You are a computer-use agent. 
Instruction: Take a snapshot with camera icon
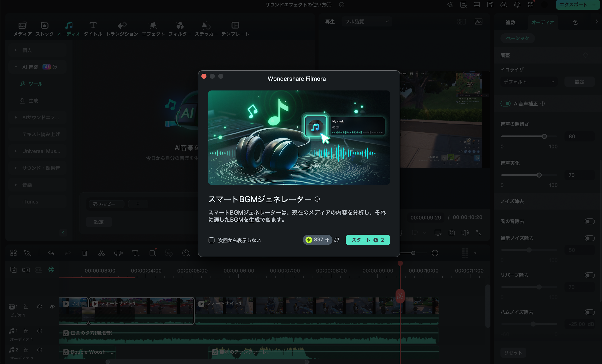pyautogui.click(x=451, y=233)
